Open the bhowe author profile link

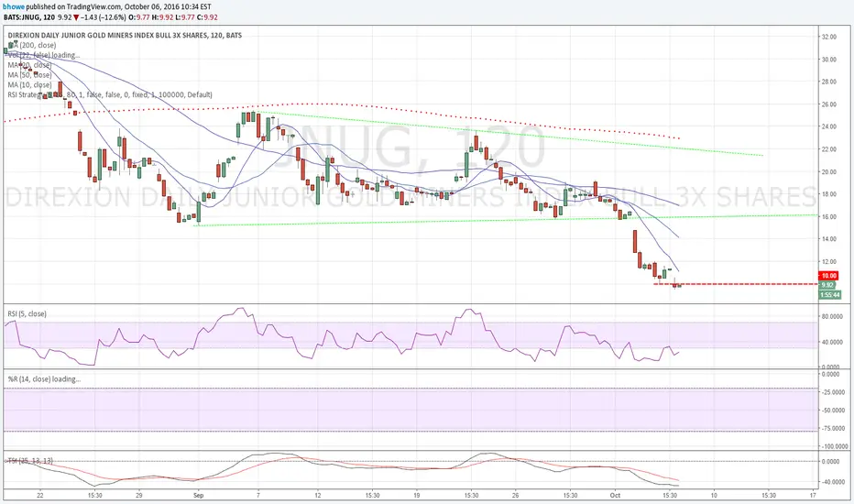pyautogui.click(x=14, y=7)
